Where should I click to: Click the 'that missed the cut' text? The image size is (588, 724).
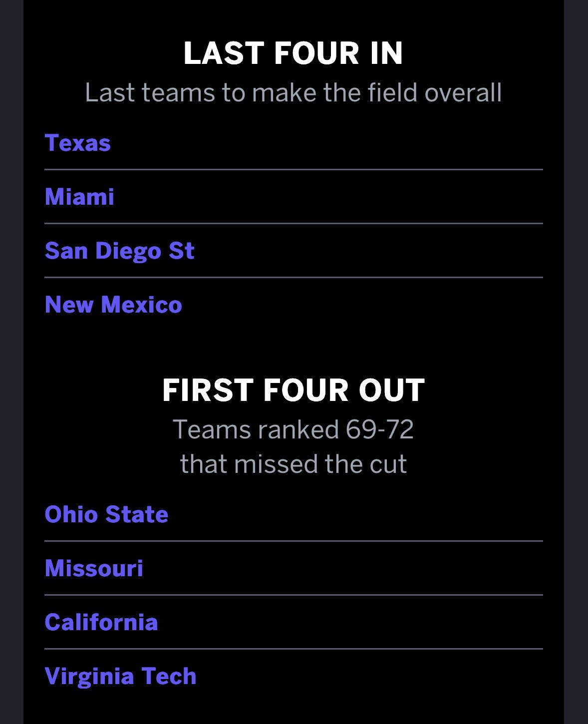[294, 464]
